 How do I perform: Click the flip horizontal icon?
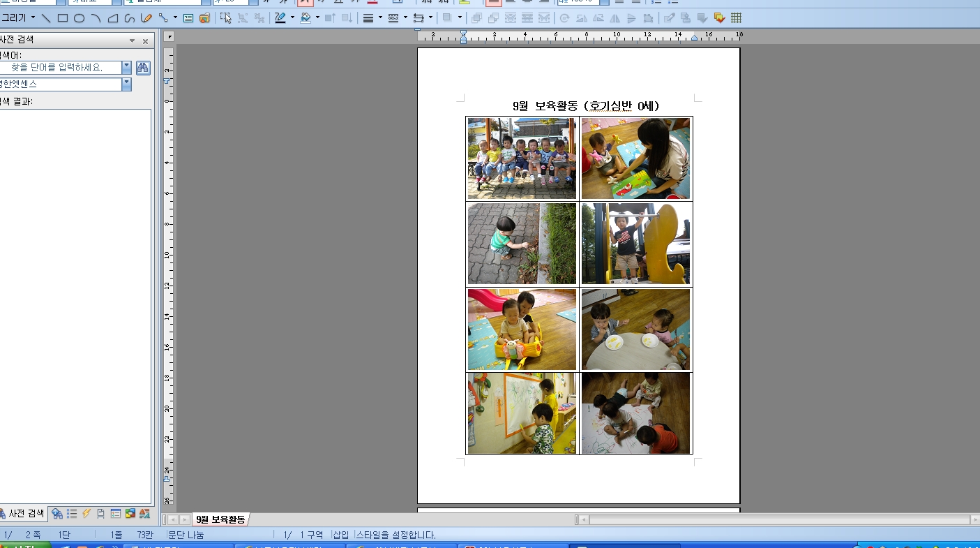click(615, 18)
